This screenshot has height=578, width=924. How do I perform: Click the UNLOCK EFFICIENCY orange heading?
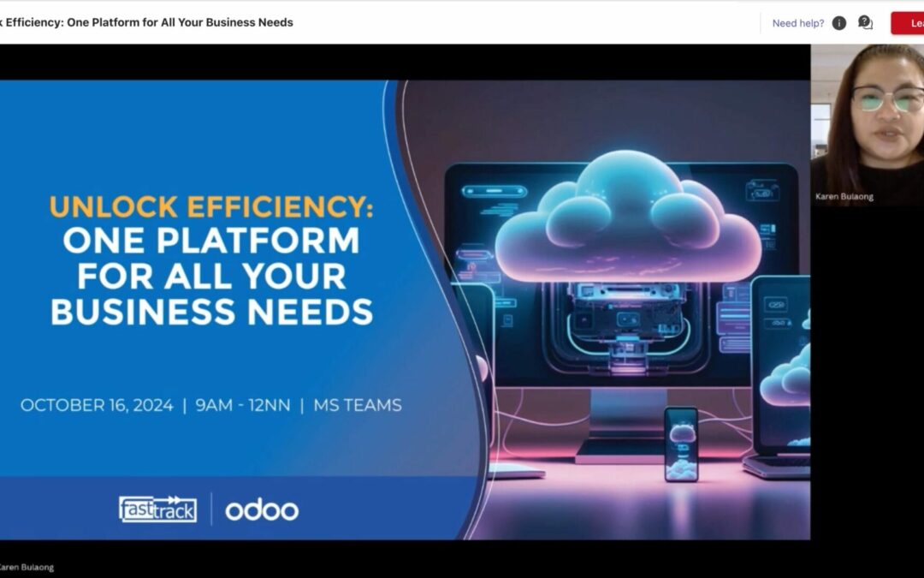(x=211, y=208)
